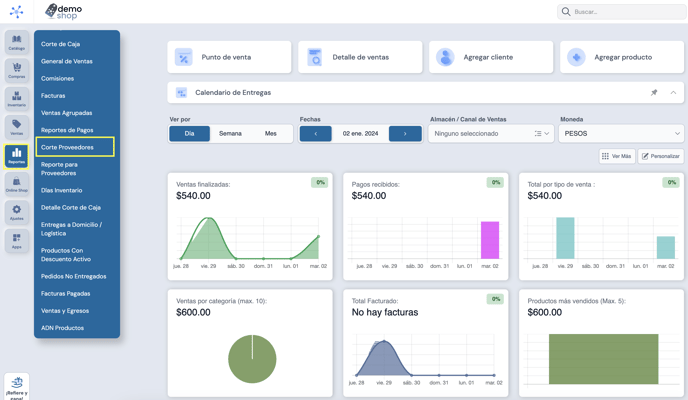
Task: Click the search magnifier icon
Action: point(566,12)
